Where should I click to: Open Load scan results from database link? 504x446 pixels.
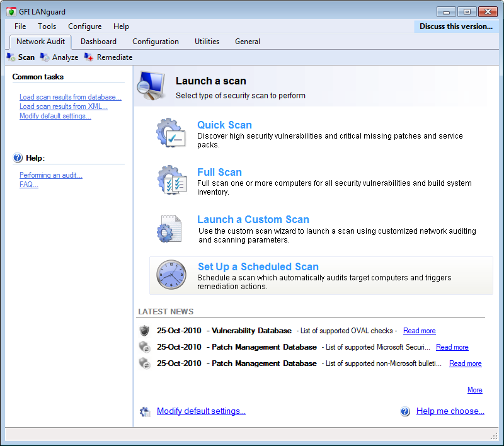point(71,97)
